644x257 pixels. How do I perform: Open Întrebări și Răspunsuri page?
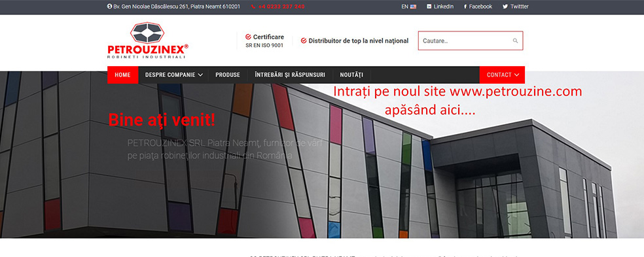(x=290, y=75)
